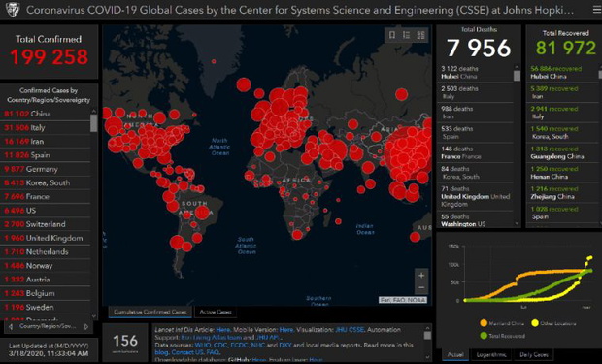Click the 5 389 recovered Iran entry

562,92
